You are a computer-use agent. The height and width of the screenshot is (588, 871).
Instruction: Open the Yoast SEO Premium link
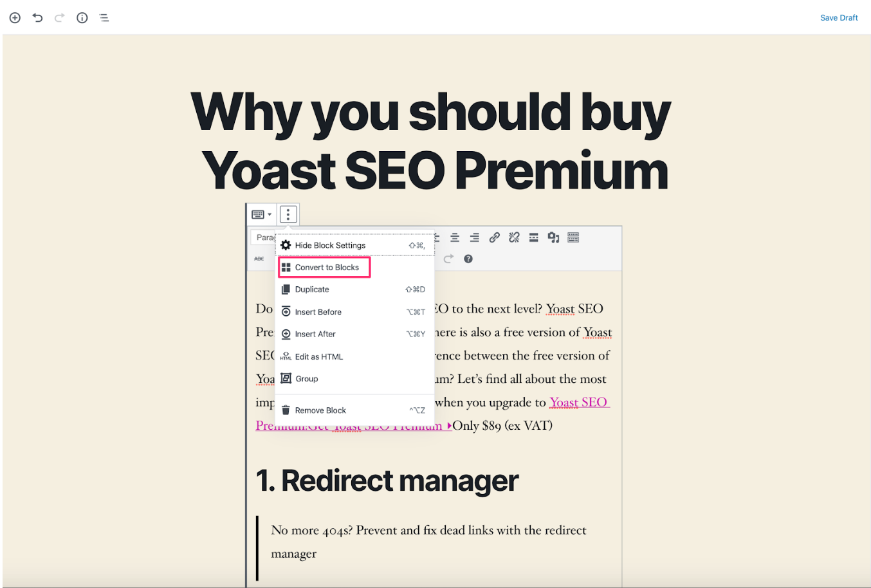(578, 401)
